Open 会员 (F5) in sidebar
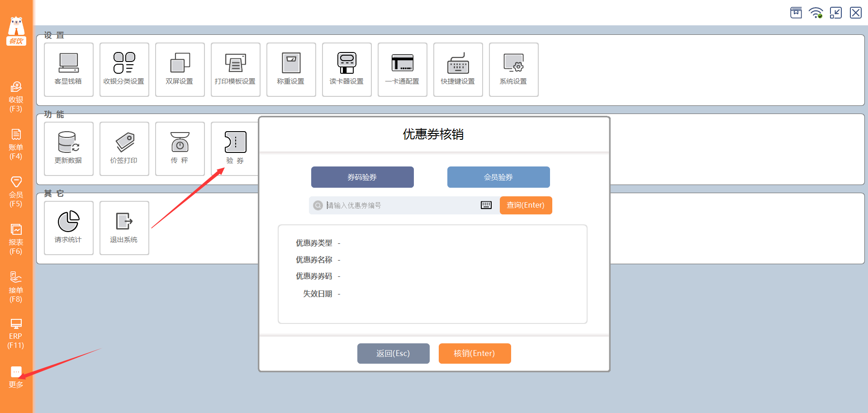Viewport: 868px width, 413px height. pos(16,192)
